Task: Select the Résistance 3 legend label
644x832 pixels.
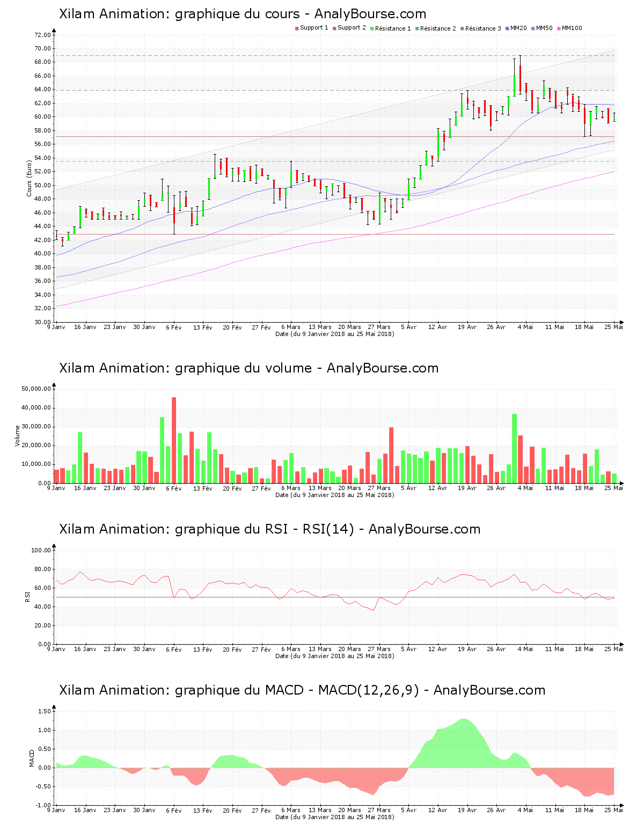Action: coord(483,28)
